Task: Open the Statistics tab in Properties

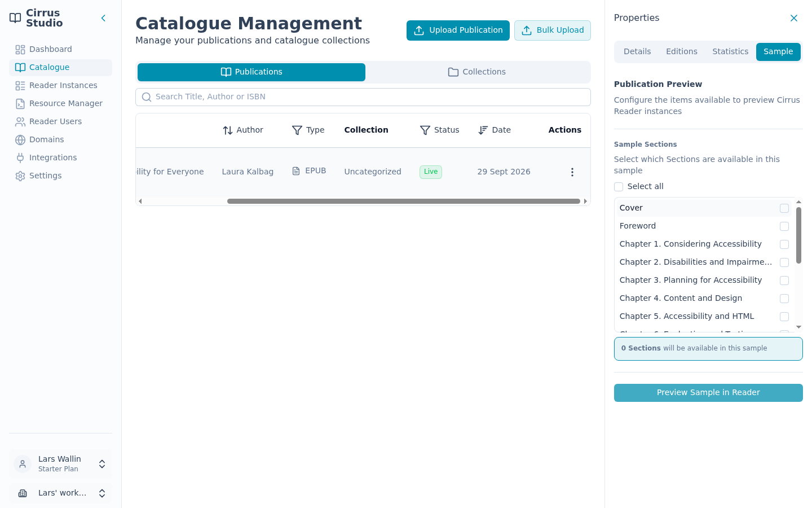Action: pyautogui.click(x=730, y=51)
